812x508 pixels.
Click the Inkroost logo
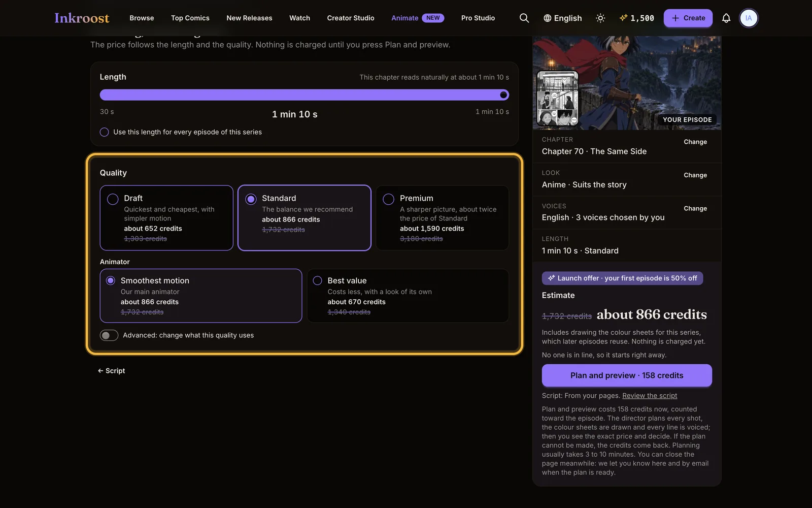(82, 18)
